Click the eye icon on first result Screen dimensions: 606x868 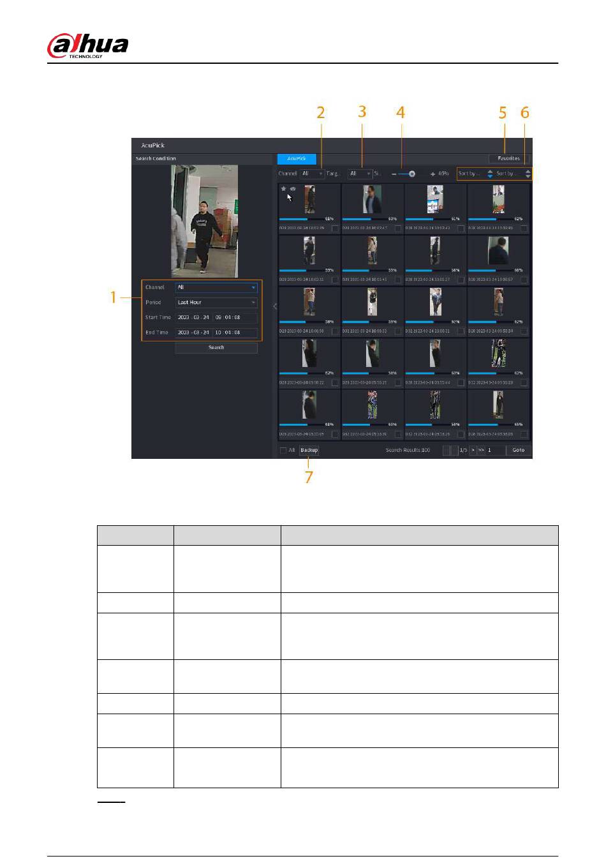293,189
